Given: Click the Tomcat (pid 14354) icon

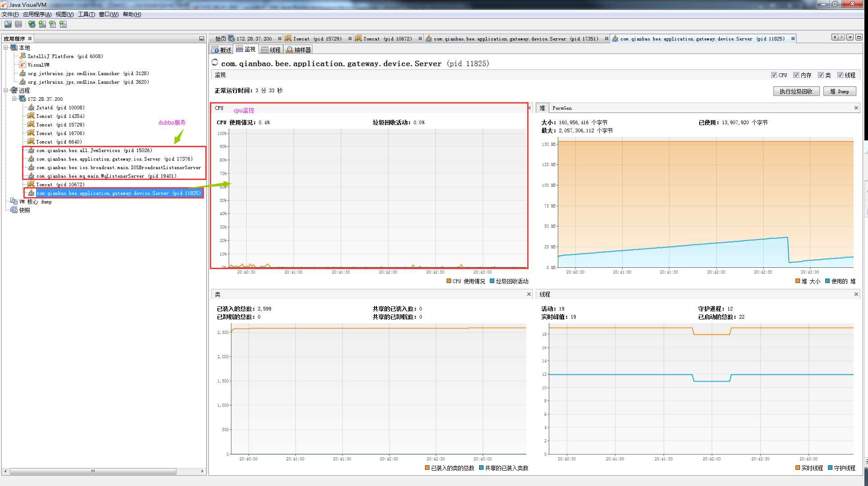Looking at the screenshot, I should coord(31,116).
